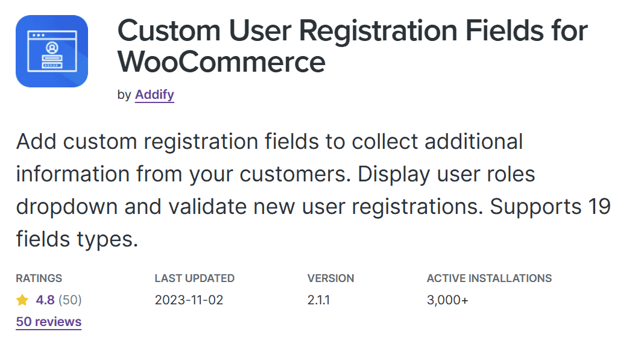Click the three dots in the logo titlebar

39,34
